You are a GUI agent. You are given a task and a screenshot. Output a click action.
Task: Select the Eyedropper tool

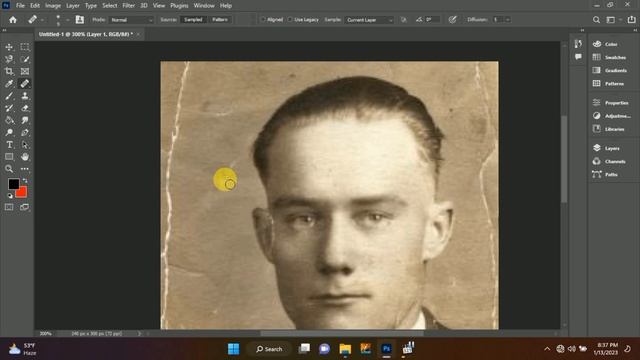coord(9,84)
